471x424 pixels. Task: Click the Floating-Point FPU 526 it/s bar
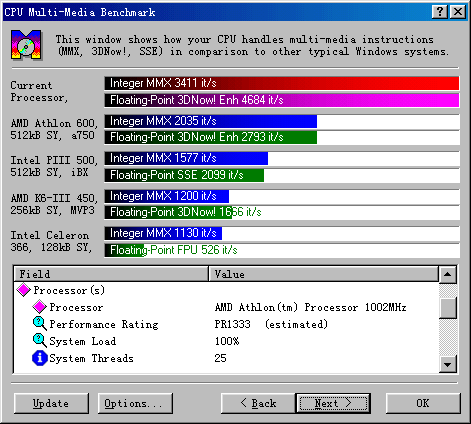pos(124,250)
